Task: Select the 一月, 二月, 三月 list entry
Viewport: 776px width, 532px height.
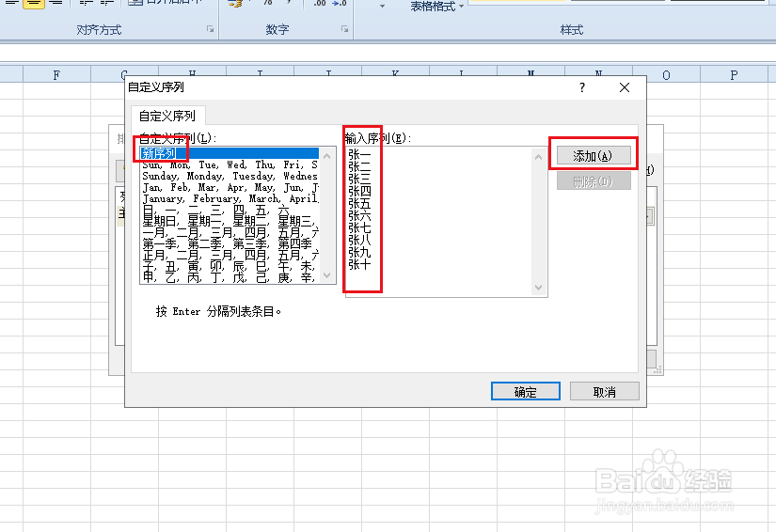Action: click(x=230, y=233)
